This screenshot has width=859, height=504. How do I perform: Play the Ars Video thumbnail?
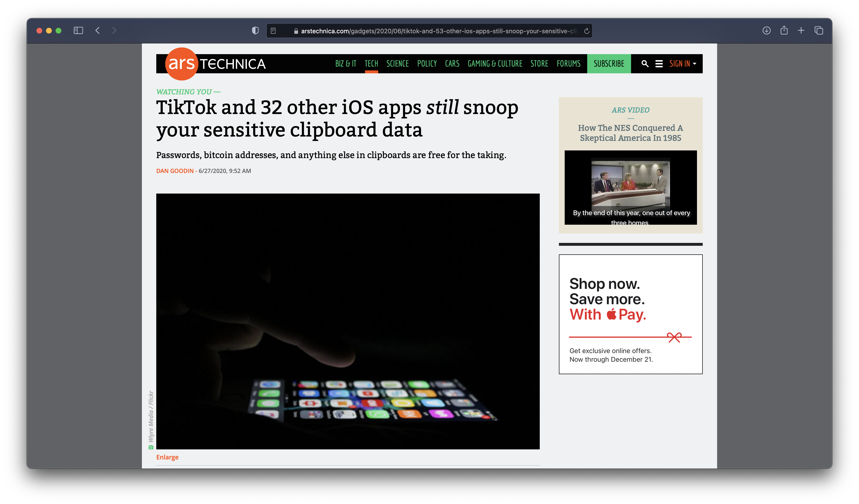(630, 187)
